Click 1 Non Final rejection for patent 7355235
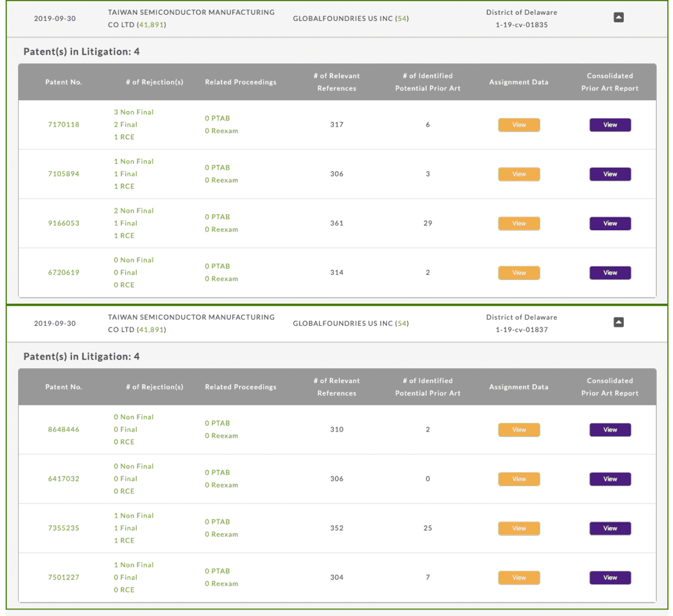The image size is (673, 616). (x=133, y=516)
